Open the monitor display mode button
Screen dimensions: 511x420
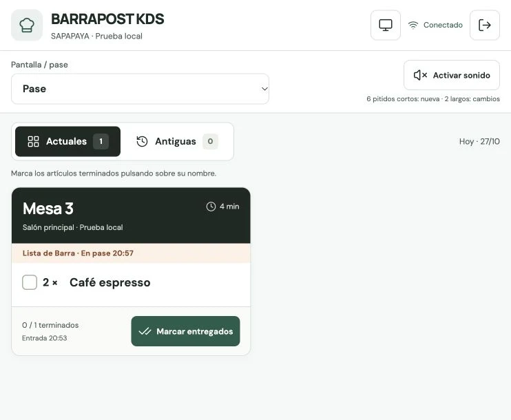[x=386, y=25]
